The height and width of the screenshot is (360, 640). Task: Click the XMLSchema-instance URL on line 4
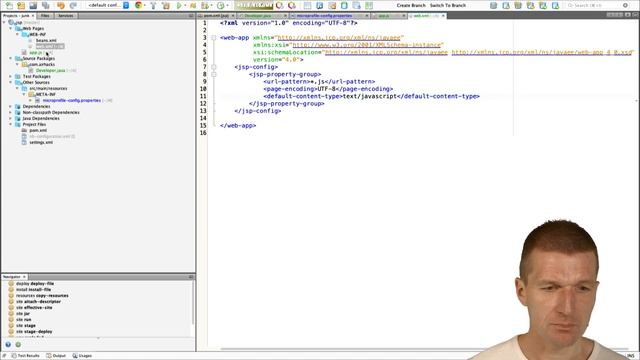click(367, 45)
